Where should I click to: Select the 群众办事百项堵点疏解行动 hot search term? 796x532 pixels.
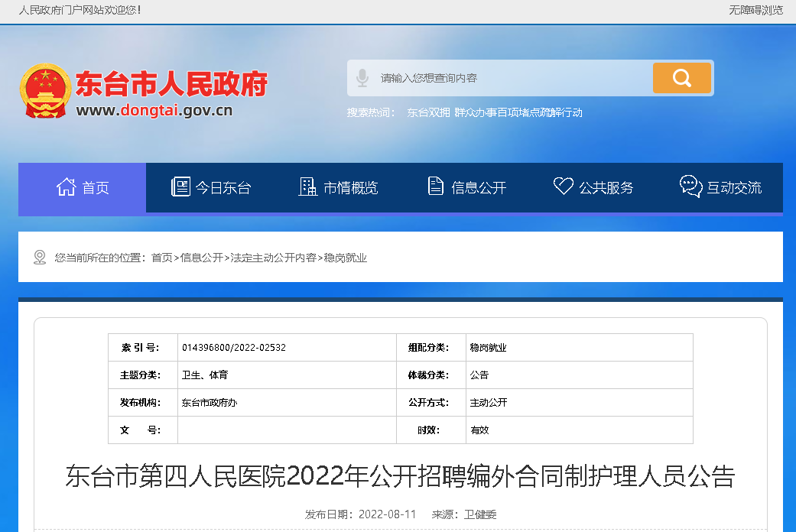518,112
